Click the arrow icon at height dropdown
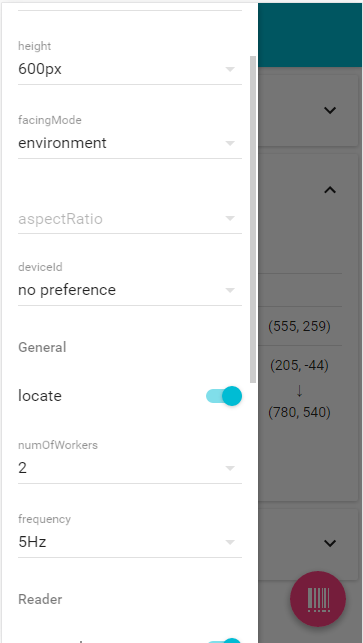 pos(230,69)
